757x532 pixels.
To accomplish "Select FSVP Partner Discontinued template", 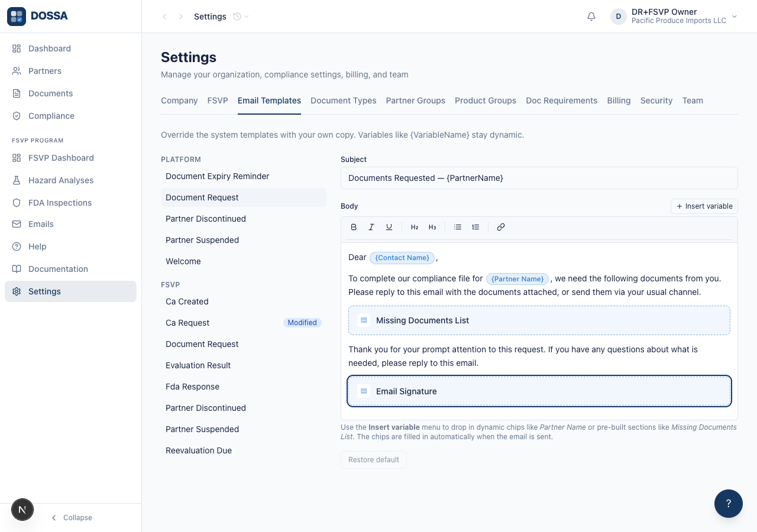I will [244, 408].
